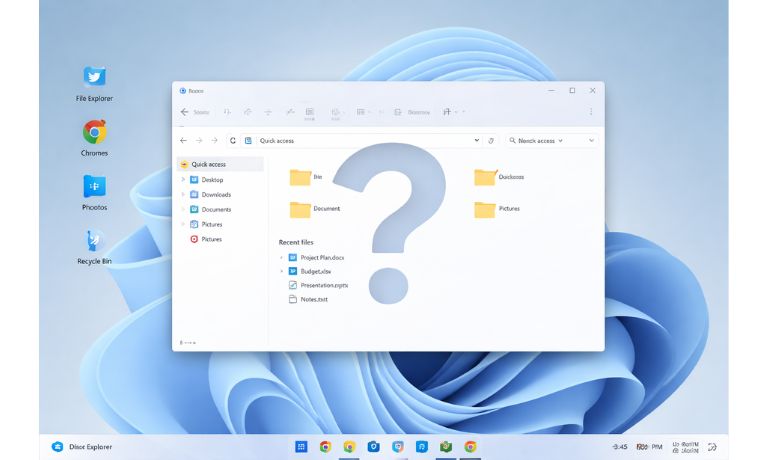768x460 pixels.
Task: Click the date text in the taskbar tray
Action: tap(686, 447)
